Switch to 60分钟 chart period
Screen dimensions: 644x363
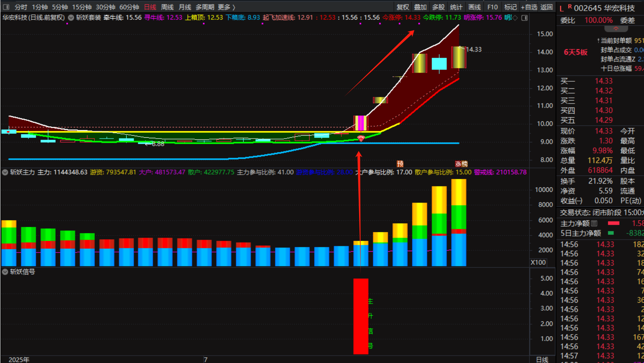tap(129, 7)
